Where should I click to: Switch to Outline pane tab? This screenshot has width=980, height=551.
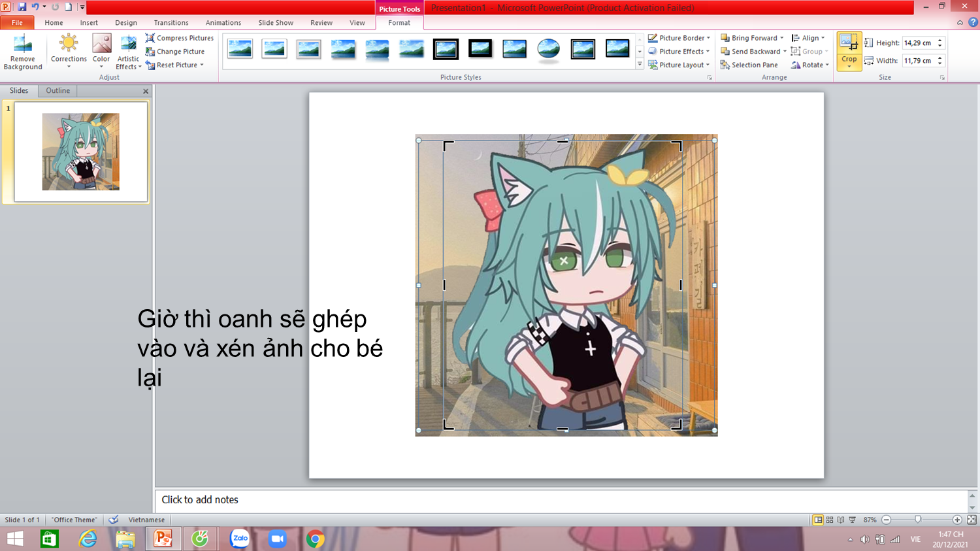pos(57,91)
